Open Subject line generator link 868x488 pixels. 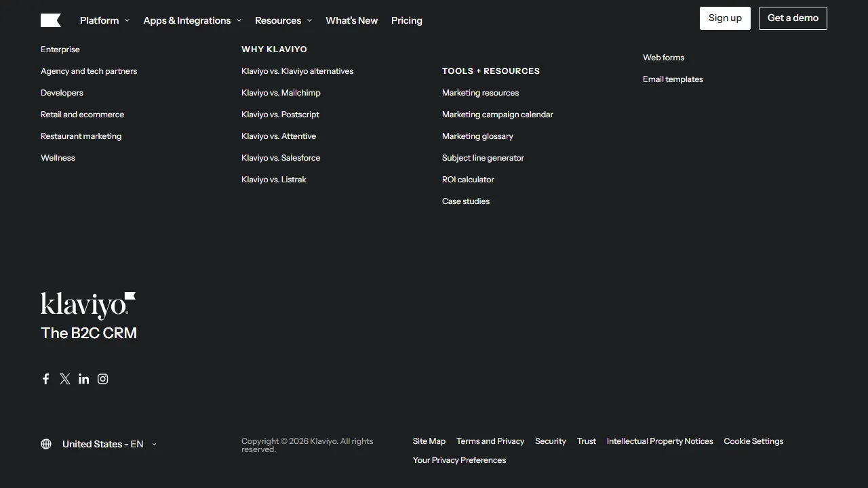[483, 158]
